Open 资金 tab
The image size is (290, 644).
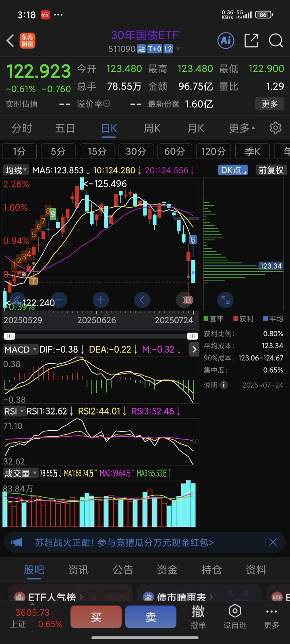pyautogui.click(x=167, y=570)
